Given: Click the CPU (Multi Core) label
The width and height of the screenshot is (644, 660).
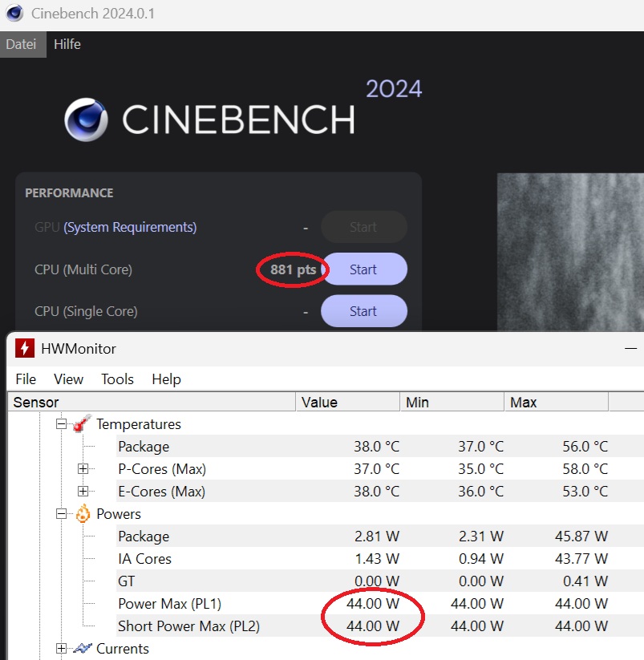Looking at the screenshot, I should coord(83,269).
